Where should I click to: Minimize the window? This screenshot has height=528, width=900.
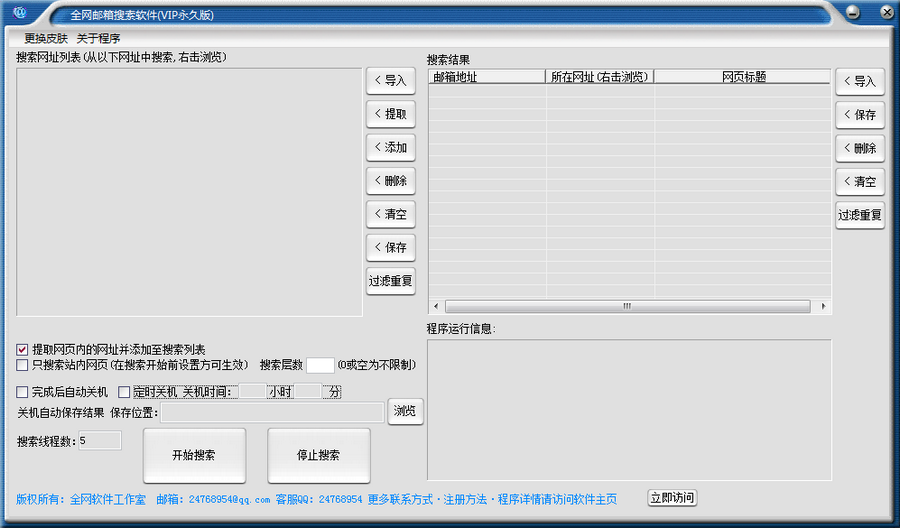(x=853, y=12)
